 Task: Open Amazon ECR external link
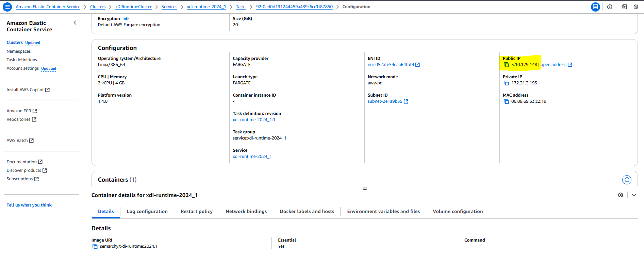22,111
